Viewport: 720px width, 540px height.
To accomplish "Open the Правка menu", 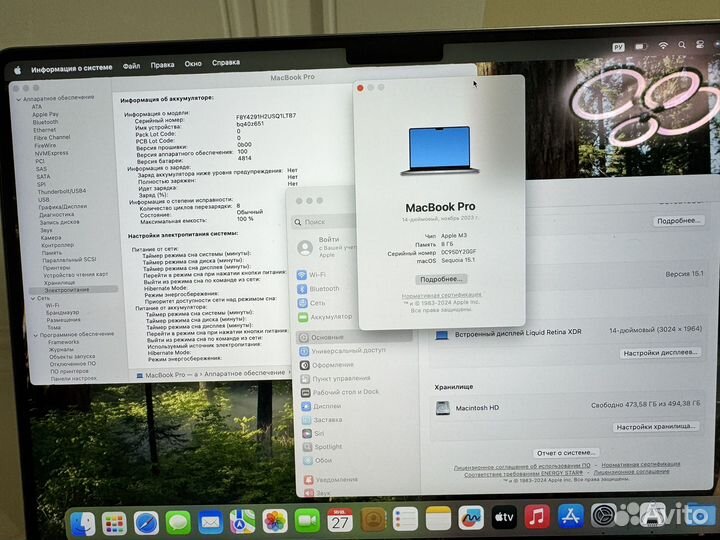I will pos(163,65).
